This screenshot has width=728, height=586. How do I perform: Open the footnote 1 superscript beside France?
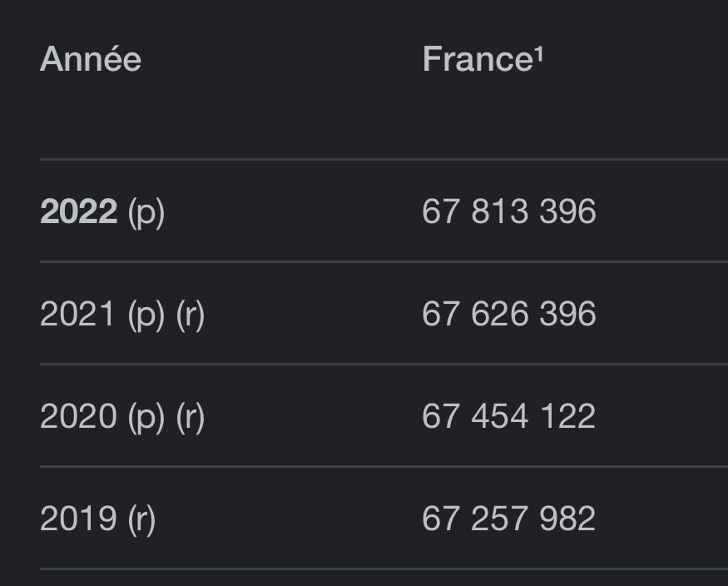click(538, 54)
